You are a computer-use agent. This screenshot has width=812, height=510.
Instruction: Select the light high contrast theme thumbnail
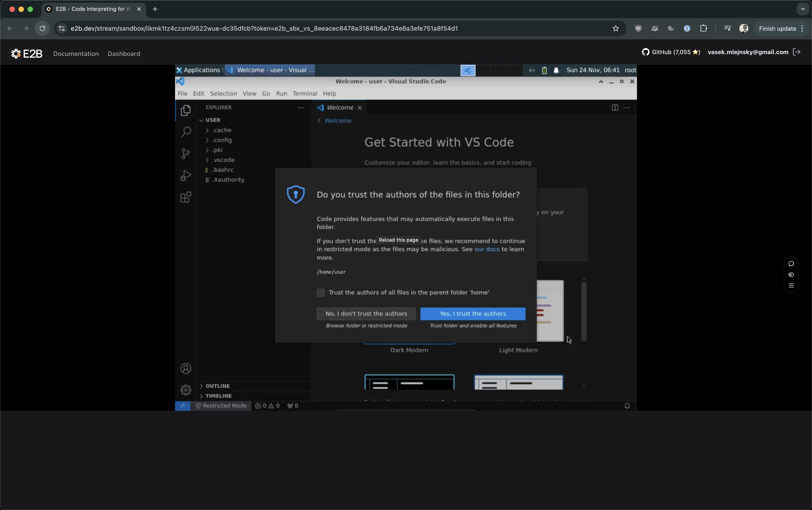(x=518, y=382)
